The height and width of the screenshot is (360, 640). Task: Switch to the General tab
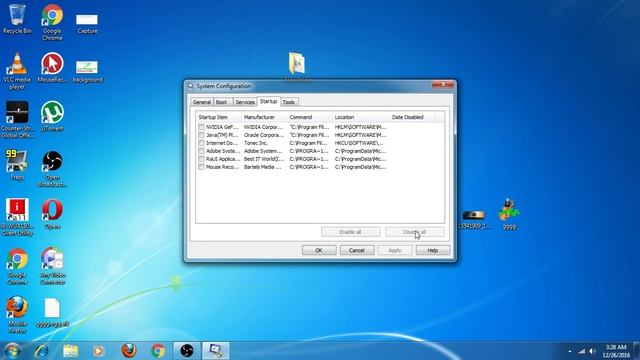coord(202,102)
